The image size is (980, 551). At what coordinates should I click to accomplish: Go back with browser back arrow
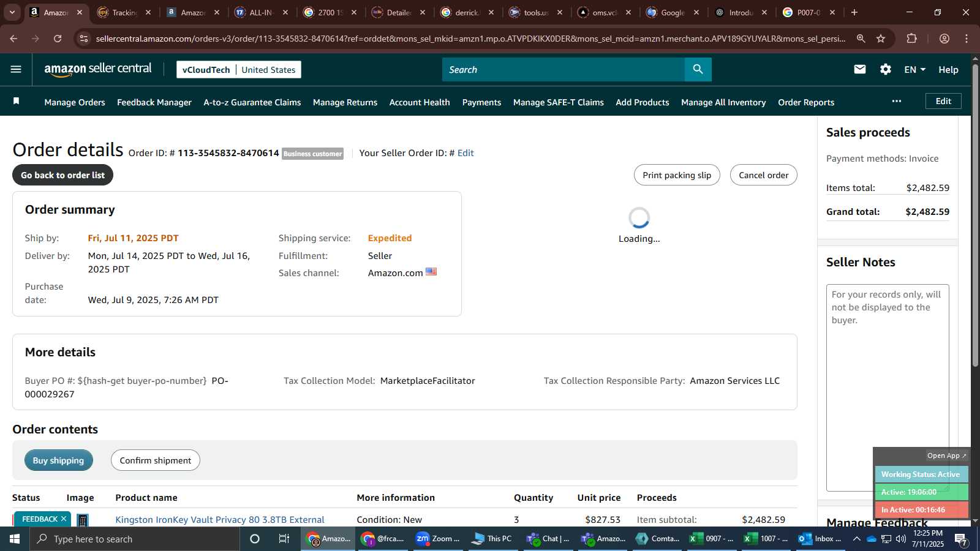click(13, 39)
